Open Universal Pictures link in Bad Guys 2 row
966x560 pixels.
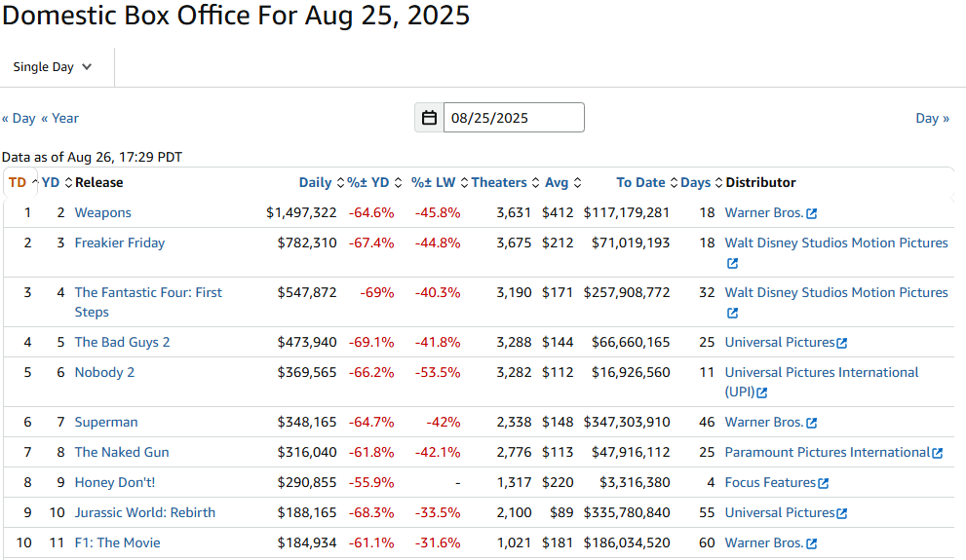(779, 342)
